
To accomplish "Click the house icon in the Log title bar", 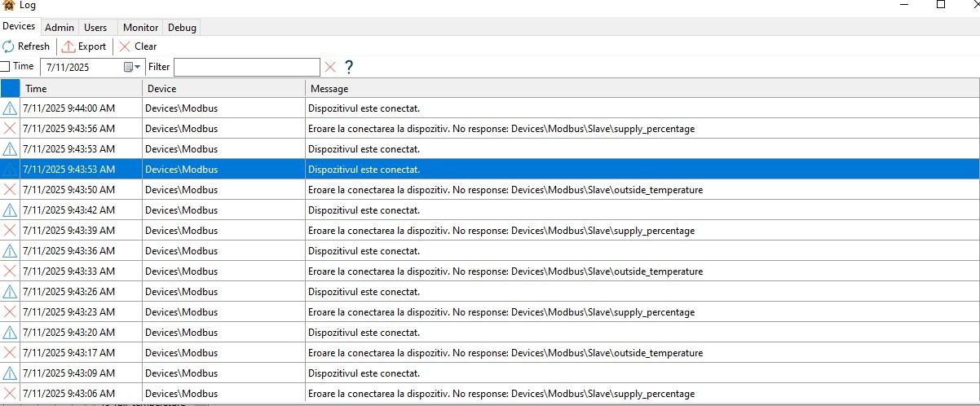I will coord(8,5).
